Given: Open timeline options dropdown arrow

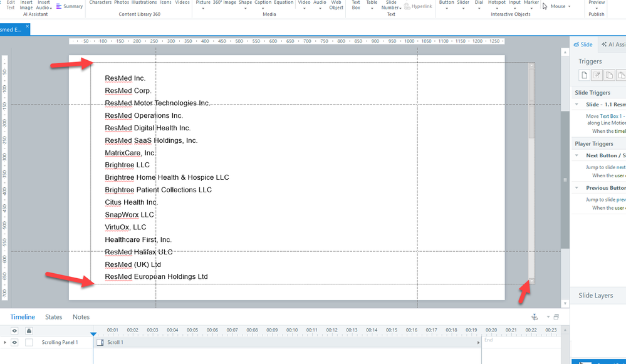Looking at the screenshot, I should pyautogui.click(x=548, y=317).
